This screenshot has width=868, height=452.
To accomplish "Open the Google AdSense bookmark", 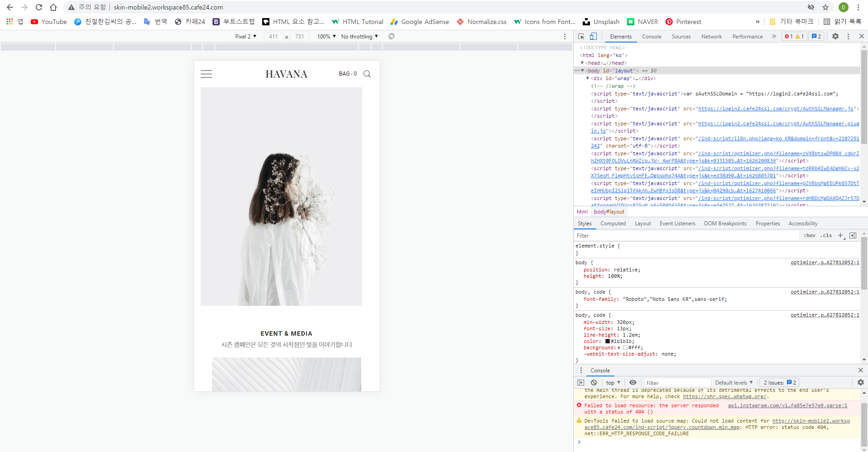I will click(420, 22).
